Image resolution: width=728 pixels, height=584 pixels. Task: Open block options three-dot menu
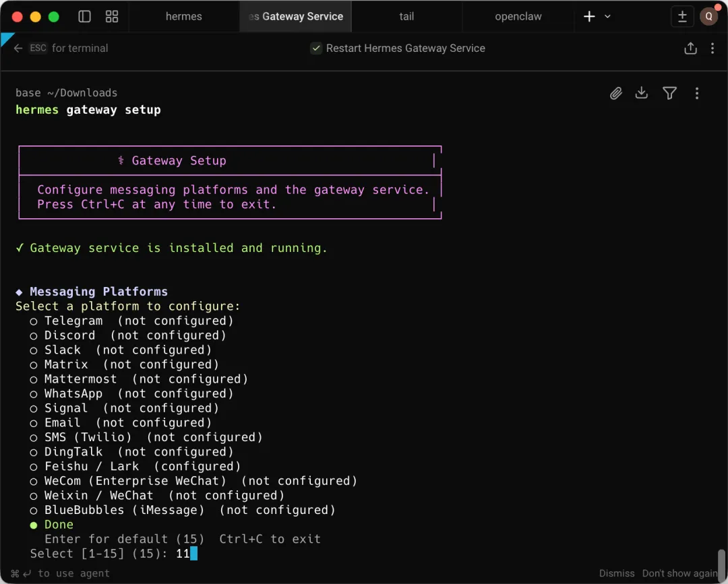point(696,93)
